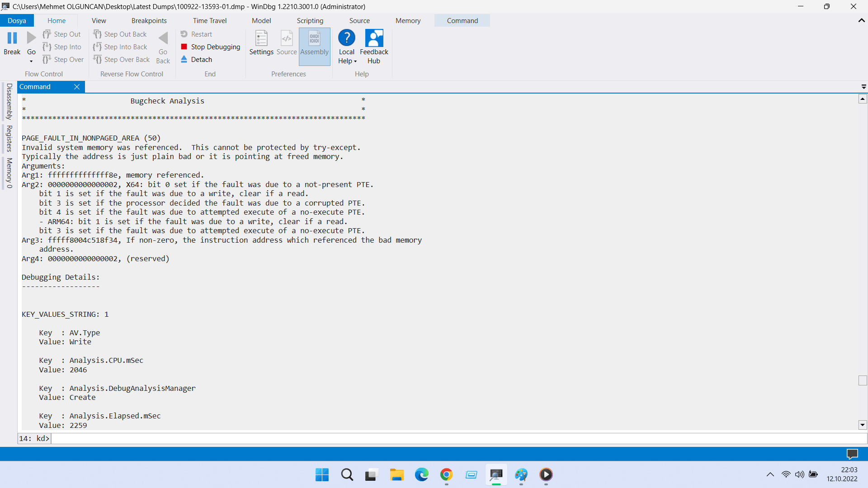Click the Restart icon
Screen dimensions: 868x488
coord(184,34)
